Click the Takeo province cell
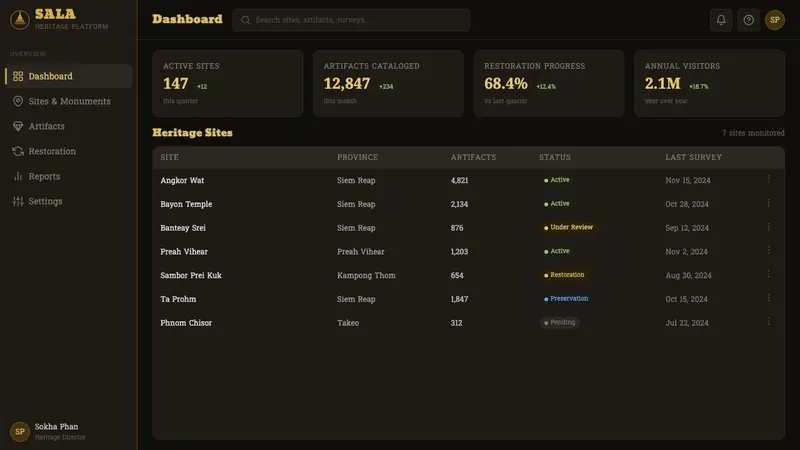This screenshot has height=450, width=800. point(348,322)
